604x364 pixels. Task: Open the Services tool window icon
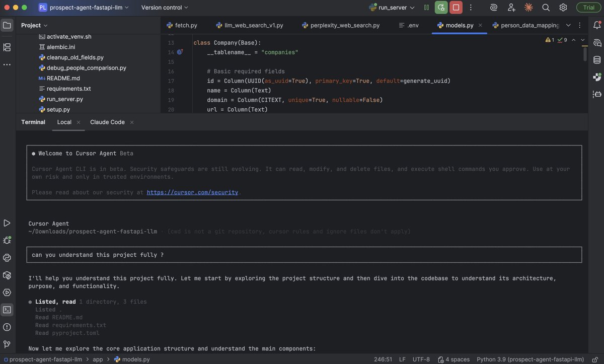[x=7, y=293]
